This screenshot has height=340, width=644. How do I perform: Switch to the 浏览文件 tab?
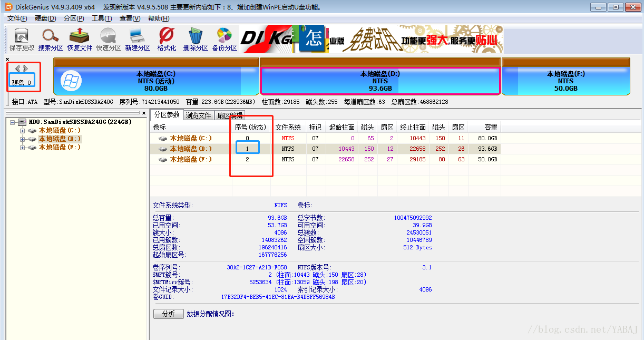[x=199, y=115]
